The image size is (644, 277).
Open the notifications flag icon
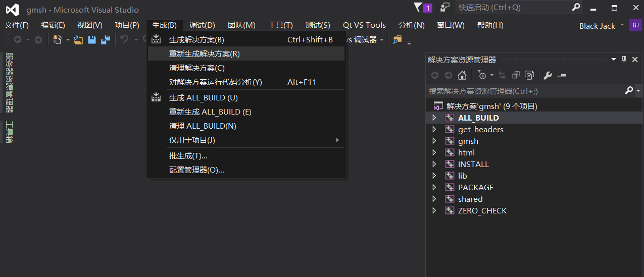pos(418,7)
